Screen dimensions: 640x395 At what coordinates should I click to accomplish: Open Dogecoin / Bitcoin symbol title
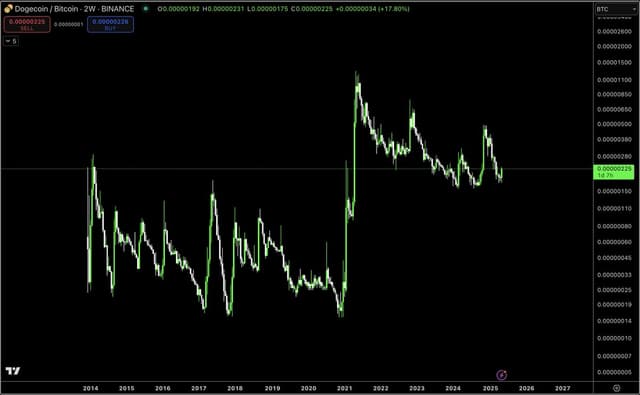[x=74, y=9]
